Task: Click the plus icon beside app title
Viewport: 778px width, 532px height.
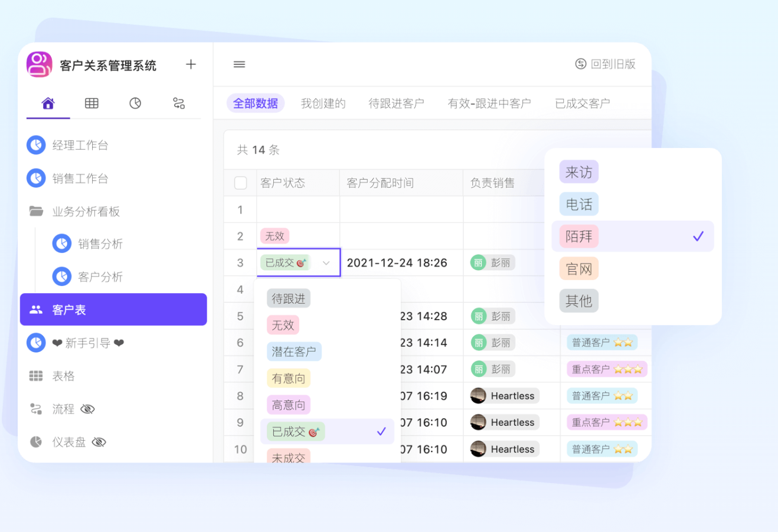Action: point(191,64)
